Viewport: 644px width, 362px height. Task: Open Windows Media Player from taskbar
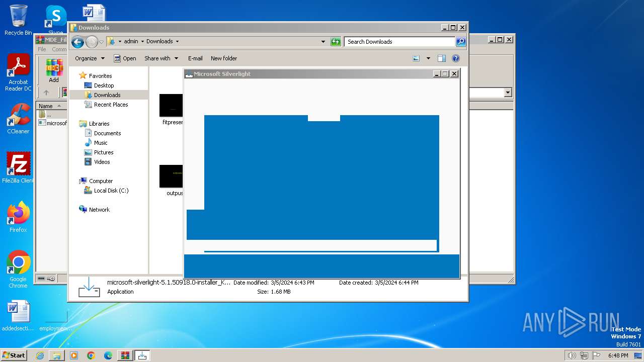pyautogui.click(x=74, y=355)
